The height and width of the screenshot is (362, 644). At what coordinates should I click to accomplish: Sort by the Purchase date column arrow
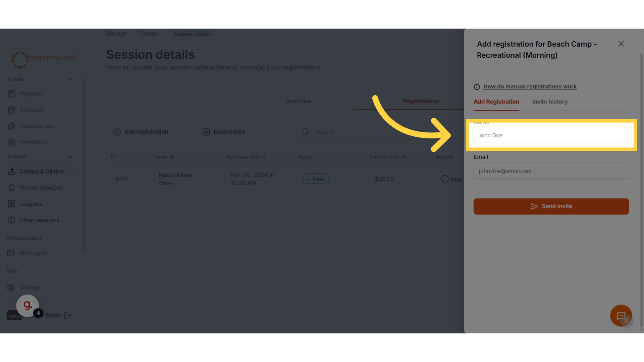click(x=264, y=157)
